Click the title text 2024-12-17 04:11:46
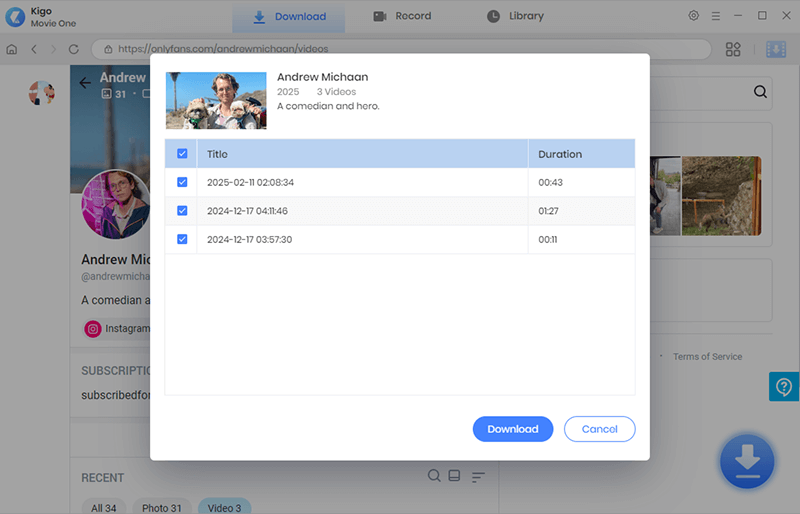This screenshot has width=800, height=514. tap(247, 211)
